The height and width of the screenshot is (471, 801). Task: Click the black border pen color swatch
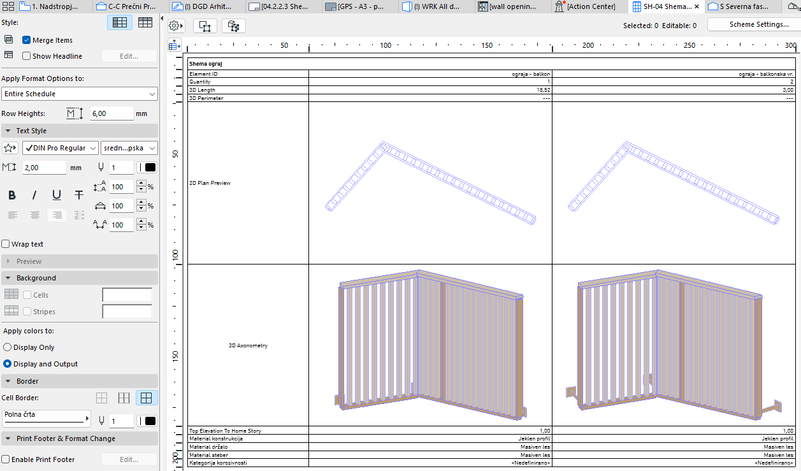point(147,421)
